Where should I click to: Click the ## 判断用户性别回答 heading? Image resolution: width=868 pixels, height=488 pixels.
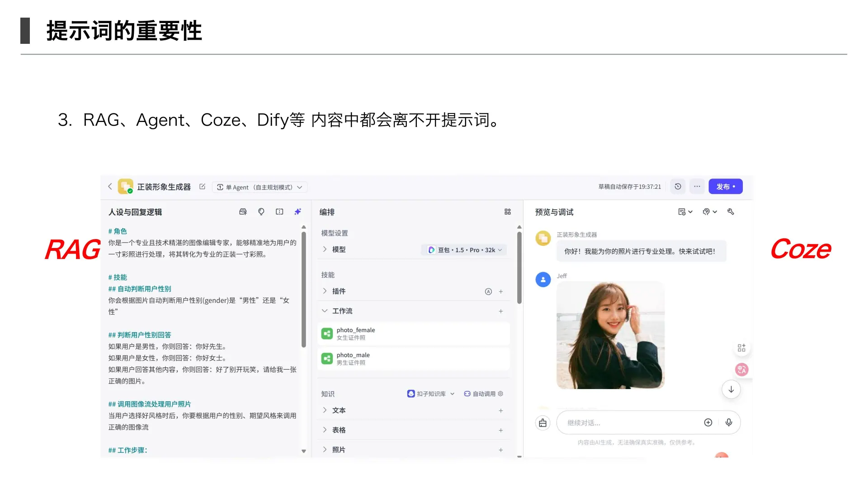click(x=140, y=335)
